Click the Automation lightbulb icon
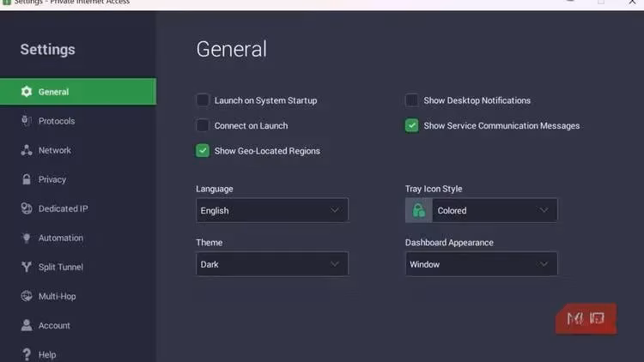The height and width of the screenshot is (362, 644). [x=27, y=238]
